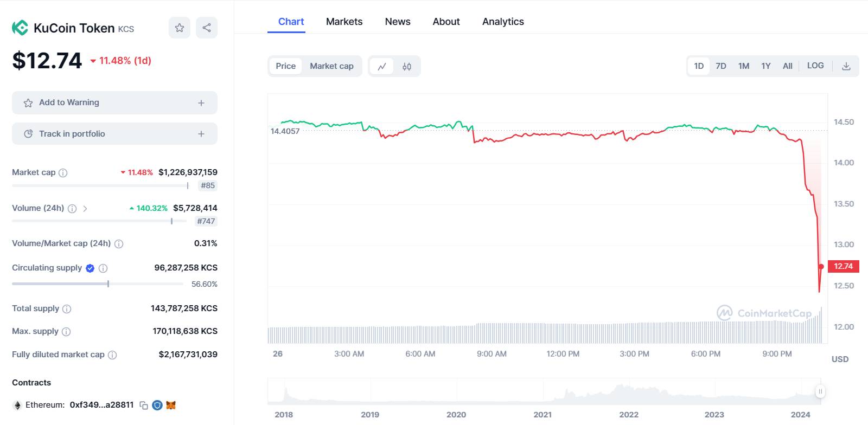Screen dimensions: 868x425
Task: Click the Ethereum address 0xf349...a28811
Action: 101,405
